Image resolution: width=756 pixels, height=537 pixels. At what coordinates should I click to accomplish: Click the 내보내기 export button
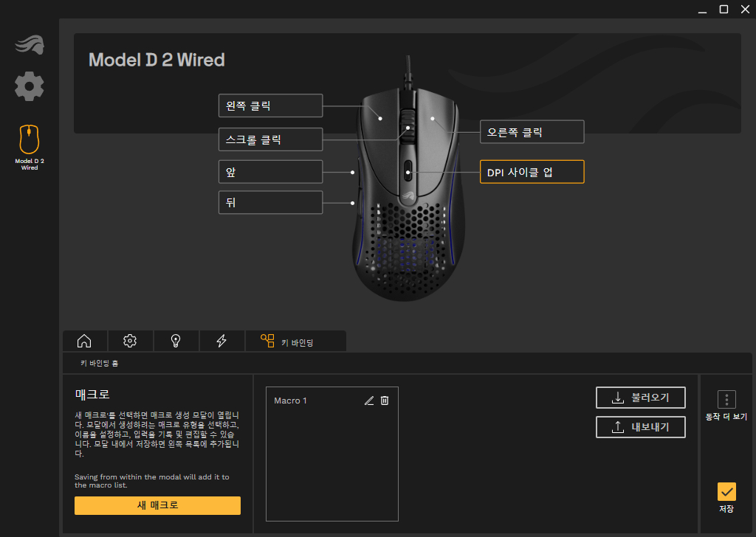pos(640,427)
